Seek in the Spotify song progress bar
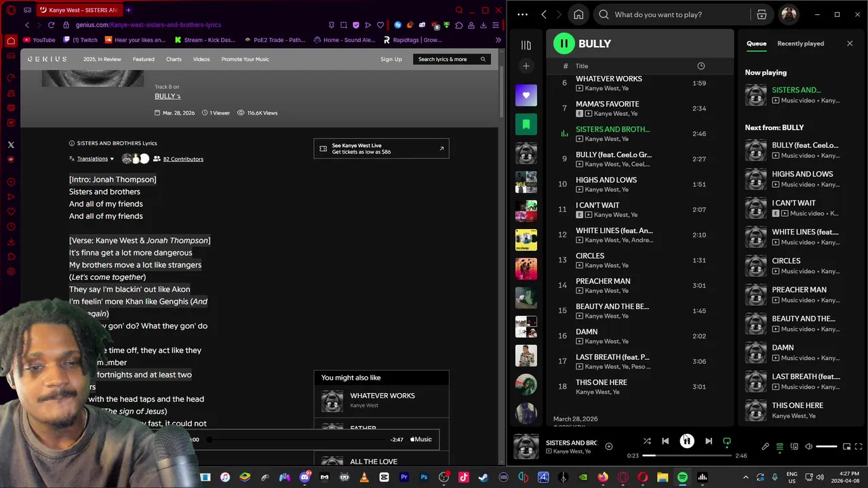Viewport: 868px width, 488px height. [687, 455]
